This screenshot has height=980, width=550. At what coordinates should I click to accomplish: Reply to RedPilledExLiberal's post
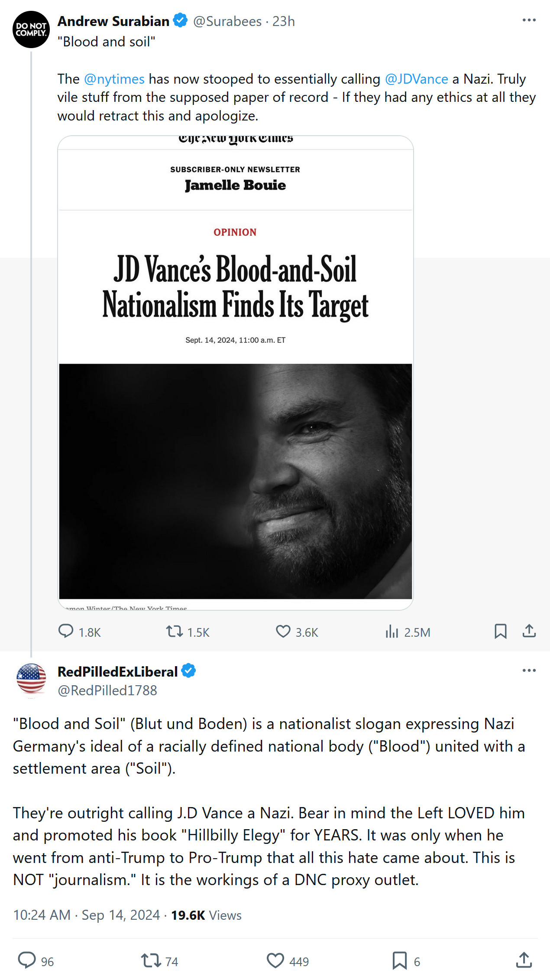point(27,960)
